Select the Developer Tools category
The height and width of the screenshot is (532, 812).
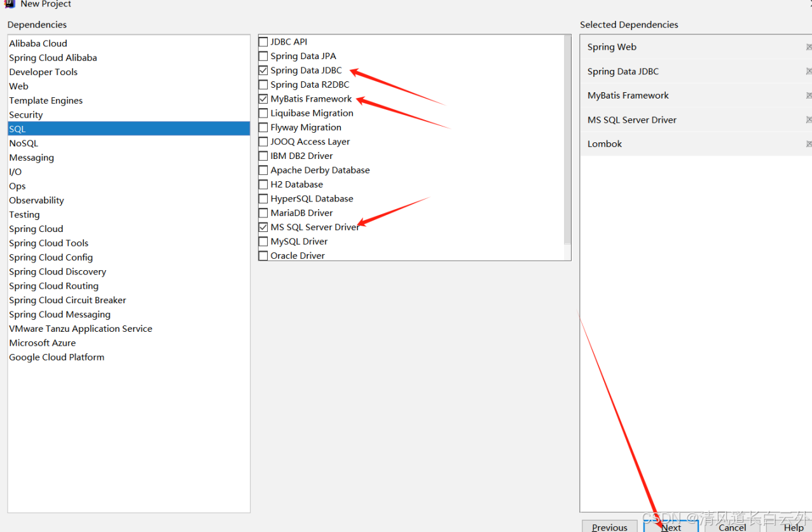(129, 72)
